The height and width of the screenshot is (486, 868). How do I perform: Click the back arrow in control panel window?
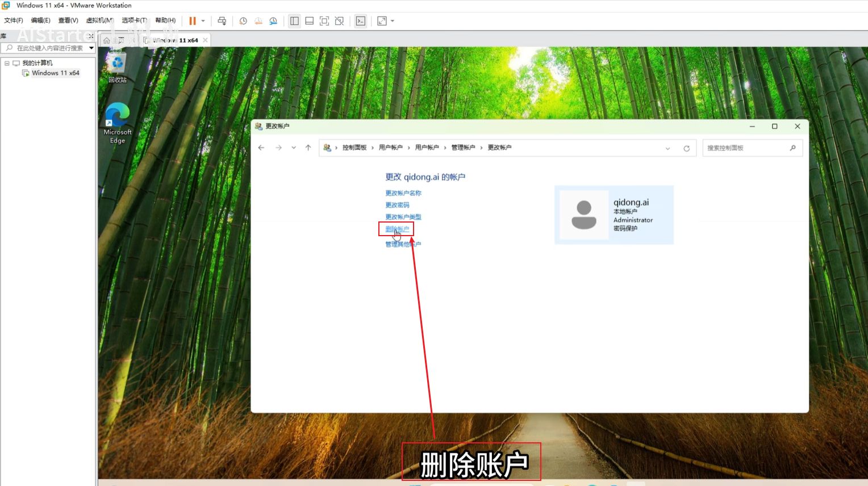coord(261,148)
